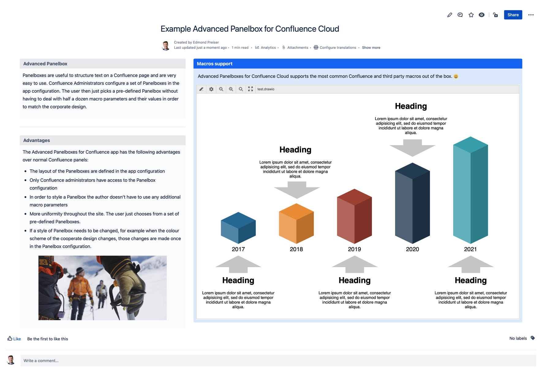
Task: Zoom in on the drawio diagram
Action: point(231,89)
